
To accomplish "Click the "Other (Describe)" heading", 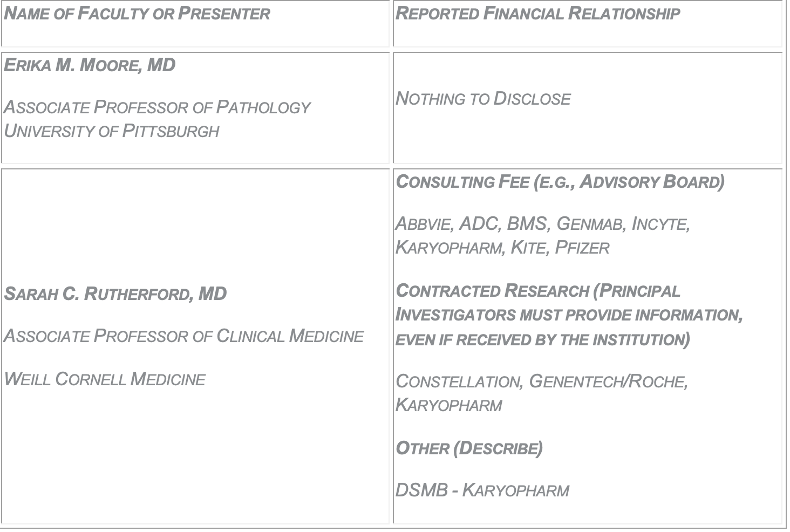I will tap(469, 448).
